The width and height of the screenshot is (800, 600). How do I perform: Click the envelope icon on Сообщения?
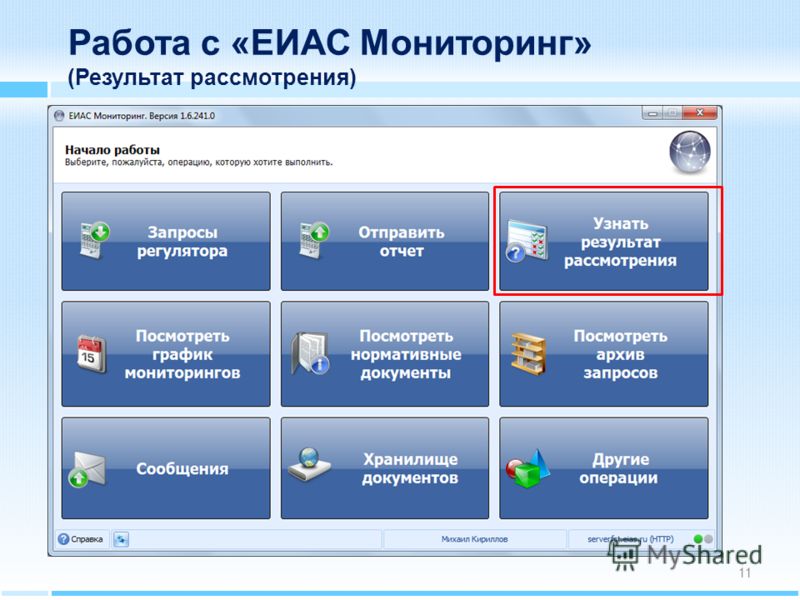click(x=87, y=469)
